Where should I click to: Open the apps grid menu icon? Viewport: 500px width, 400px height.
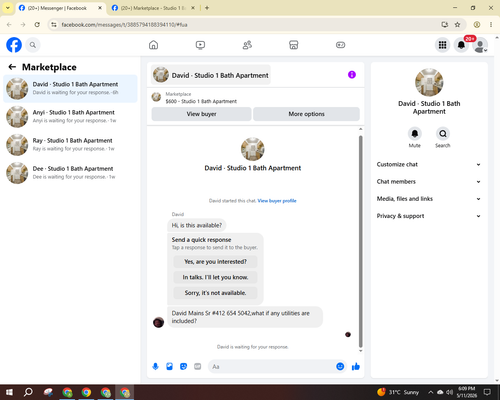click(x=442, y=45)
